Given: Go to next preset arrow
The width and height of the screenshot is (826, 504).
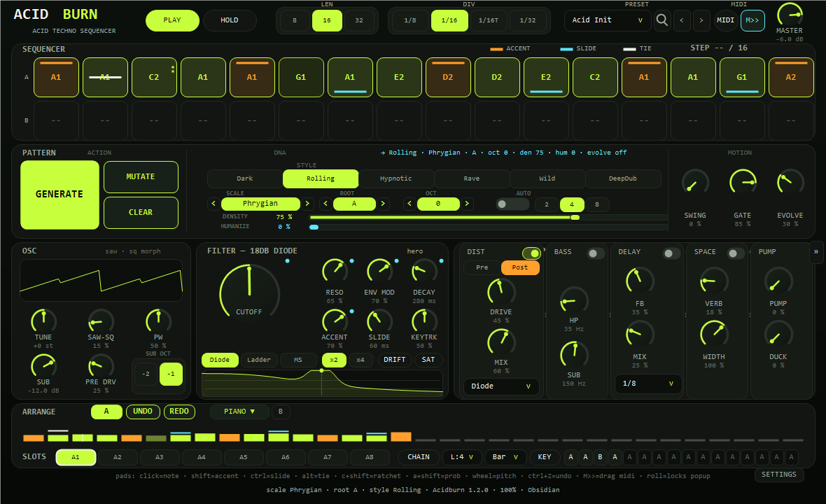Looking at the screenshot, I should click(701, 20).
